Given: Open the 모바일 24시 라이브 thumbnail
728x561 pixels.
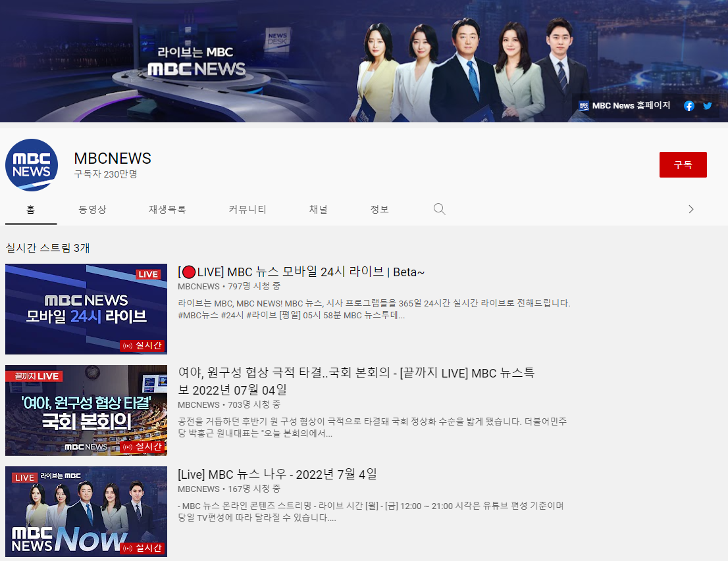Looking at the screenshot, I should coord(86,309).
